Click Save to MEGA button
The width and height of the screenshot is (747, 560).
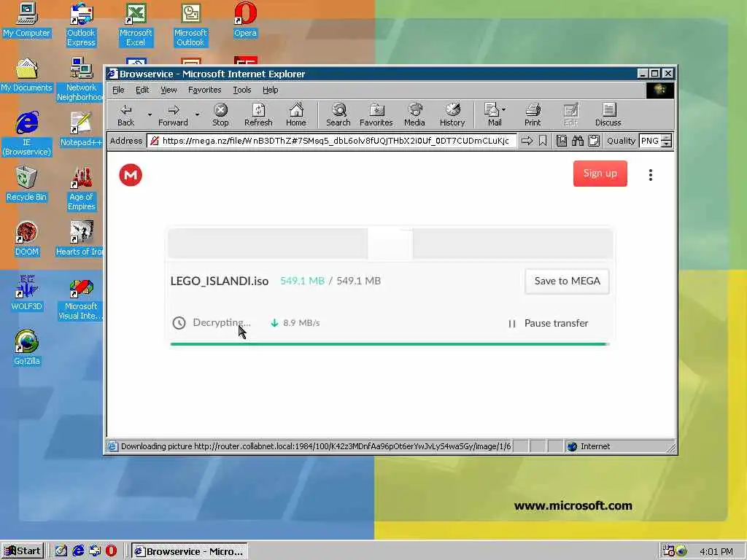(x=567, y=281)
